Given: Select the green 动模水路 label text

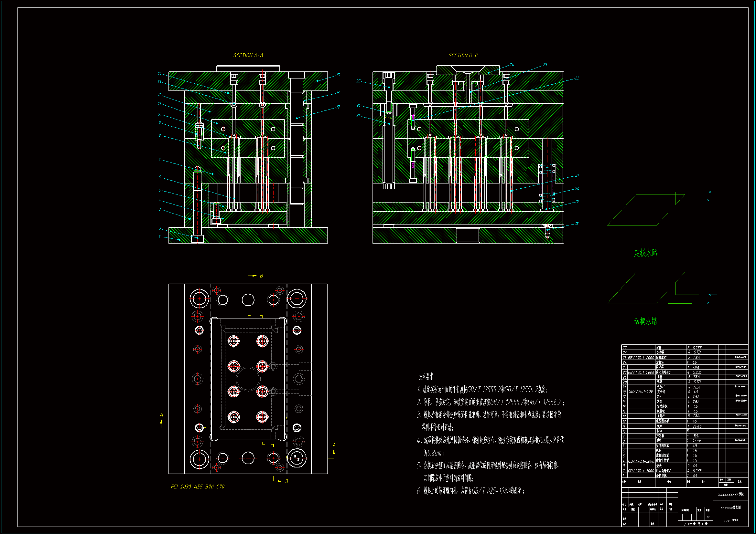Looking at the screenshot, I should [x=645, y=321].
